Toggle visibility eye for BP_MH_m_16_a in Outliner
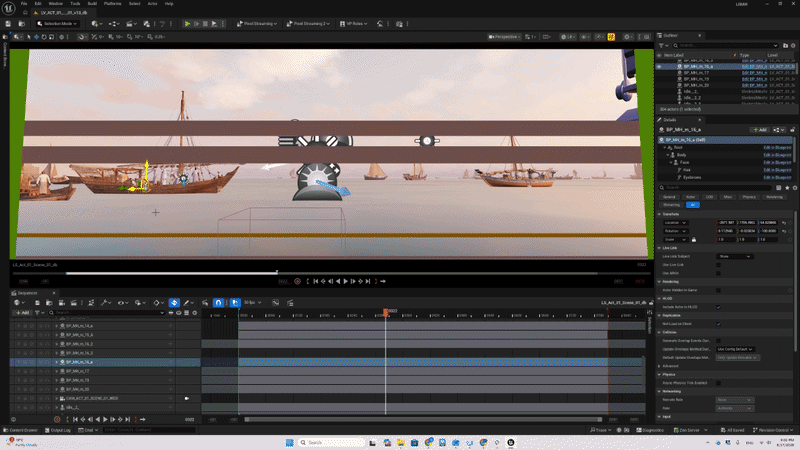 tap(659, 66)
